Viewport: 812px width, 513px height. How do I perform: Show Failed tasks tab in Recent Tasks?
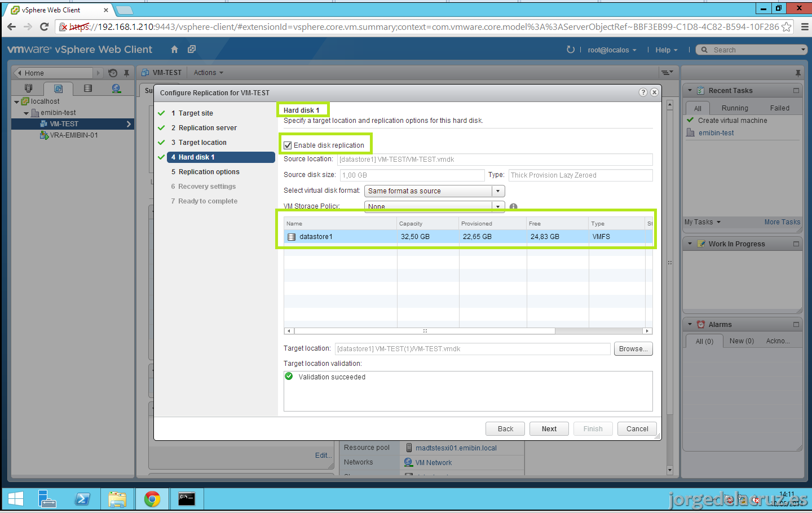click(779, 108)
